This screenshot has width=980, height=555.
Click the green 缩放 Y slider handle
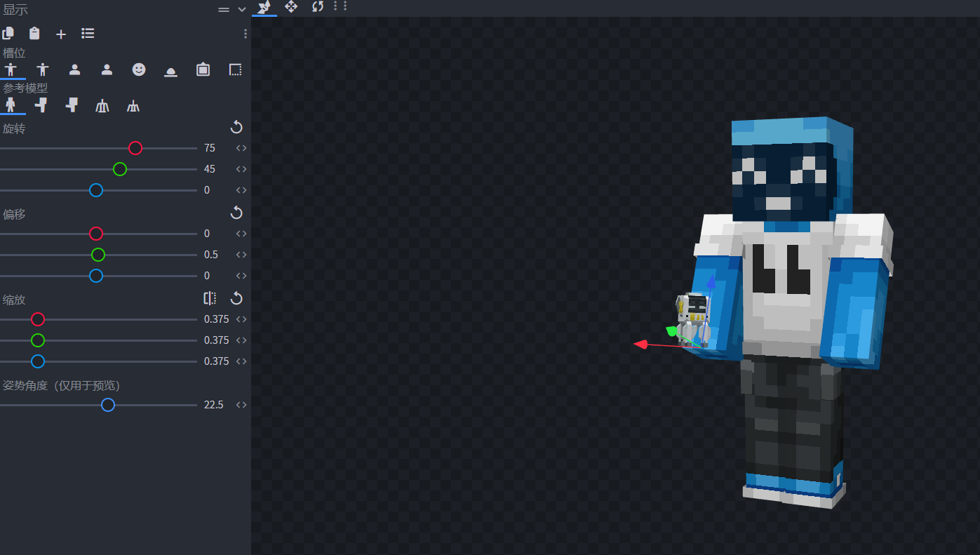pyautogui.click(x=38, y=340)
